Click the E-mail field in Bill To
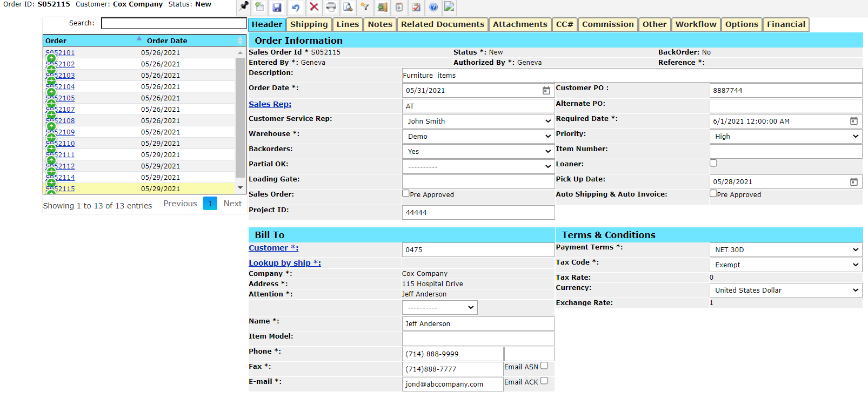This screenshot has height=412, width=868. [453, 384]
